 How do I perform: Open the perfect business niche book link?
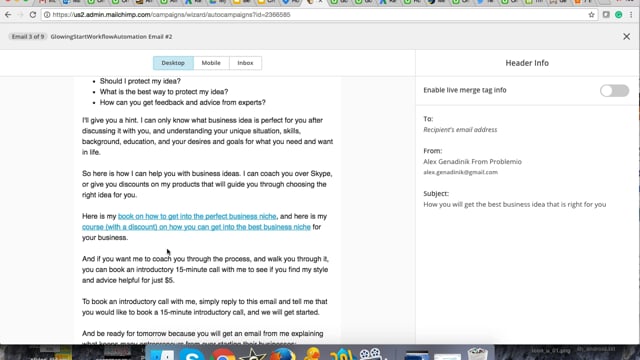coord(197,216)
